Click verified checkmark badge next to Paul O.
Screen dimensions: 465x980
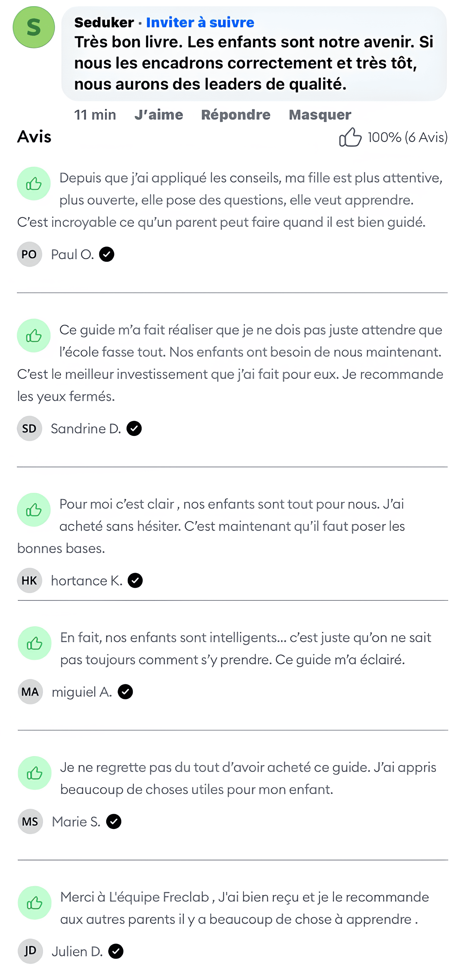click(107, 254)
